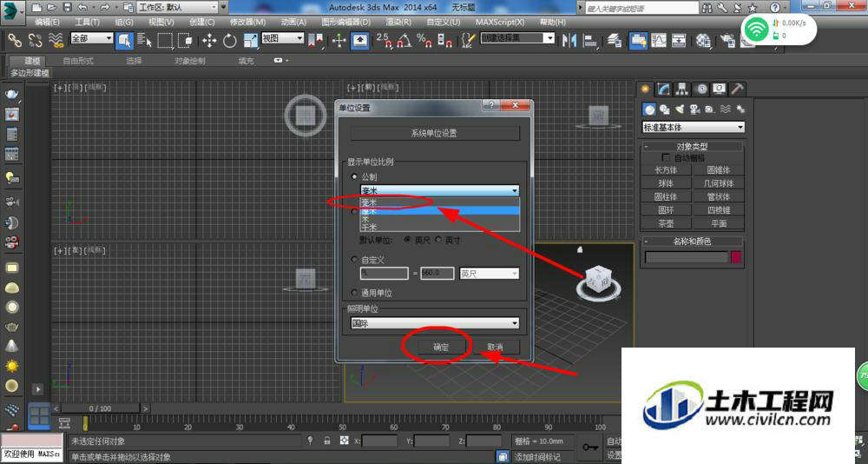Click the Save file floppy icon

[x=67, y=7]
